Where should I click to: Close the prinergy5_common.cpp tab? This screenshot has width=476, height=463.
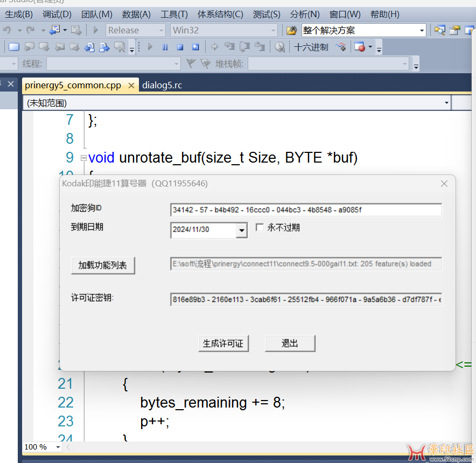point(131,86)
